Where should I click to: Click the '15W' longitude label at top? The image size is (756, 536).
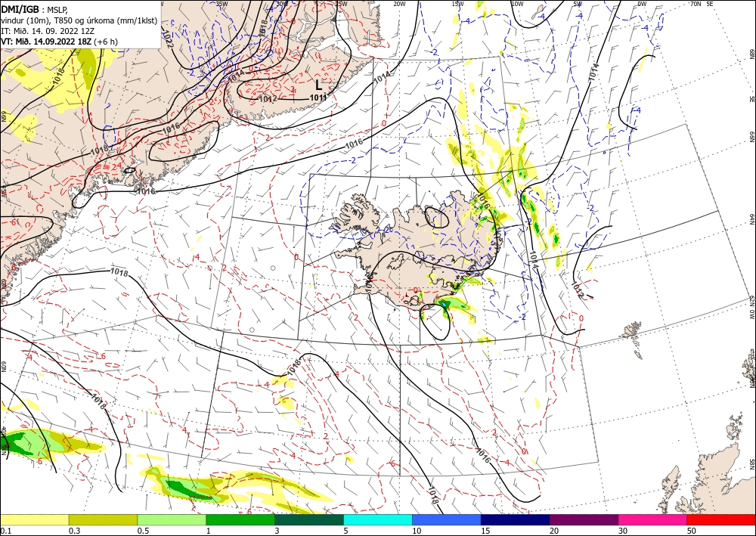457,4
